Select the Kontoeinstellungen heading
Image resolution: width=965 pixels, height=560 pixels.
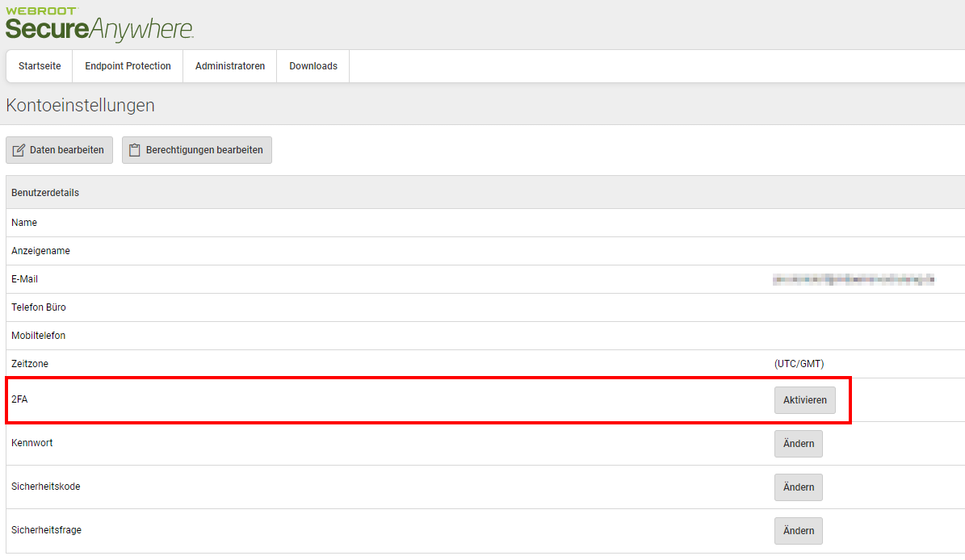[81, 105]
